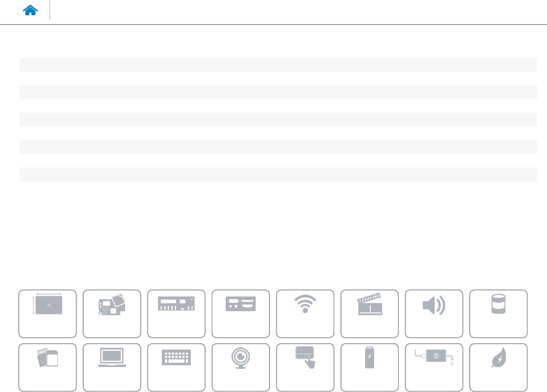This screenshot has width=547, height=392.
Task: Click the middle shaded table row
Action: pyautogui.click(x=278, y=119)
